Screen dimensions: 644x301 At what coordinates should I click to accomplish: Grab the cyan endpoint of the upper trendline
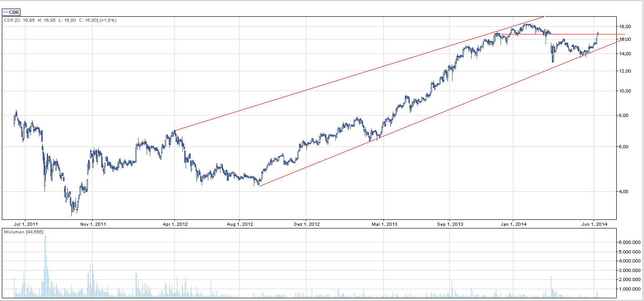544,16
